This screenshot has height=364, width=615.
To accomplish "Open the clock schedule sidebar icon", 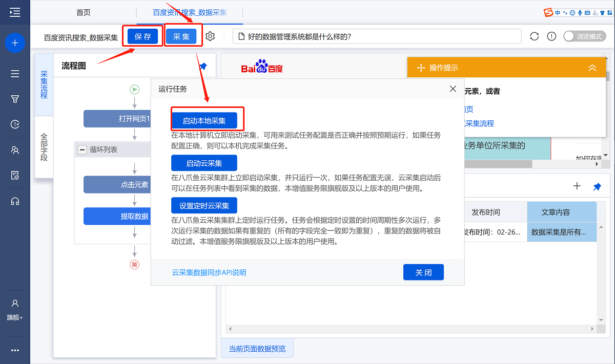I will pos(15,124).
